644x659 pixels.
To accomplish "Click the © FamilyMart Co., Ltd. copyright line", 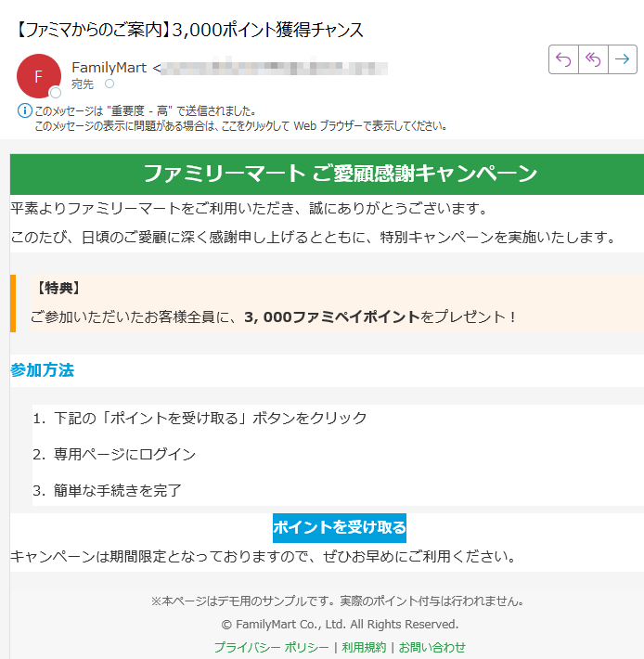I will pyautogui.click(x=340, y=625).
